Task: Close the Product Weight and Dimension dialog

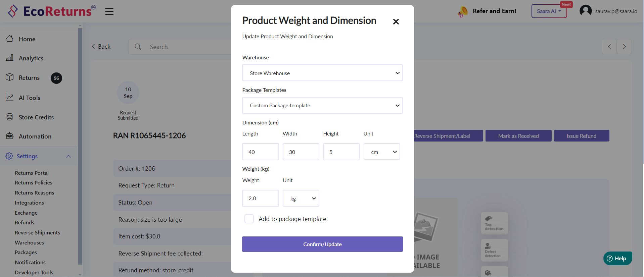Action: point(396,22)
